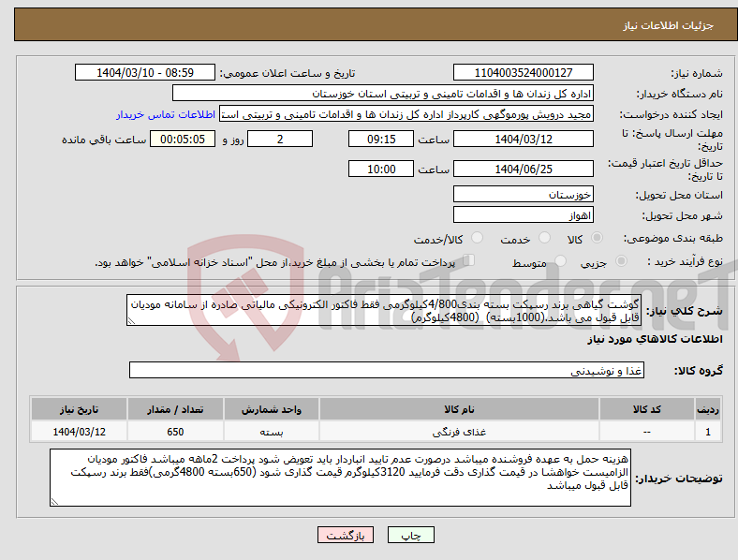This screenshot has width=738, height=560.
Task: Click the resize handle of description textarea
Action: click(x=131, y=321)
